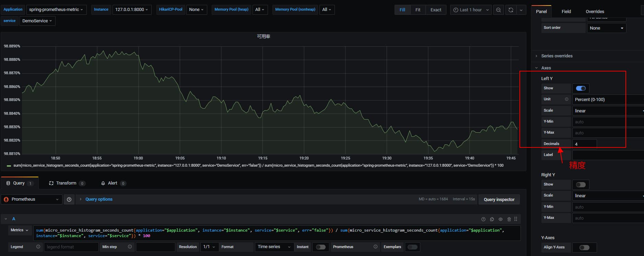
Task: Open the Sort order dropdown
Action: pyautogui.click(x=606, y=28)
